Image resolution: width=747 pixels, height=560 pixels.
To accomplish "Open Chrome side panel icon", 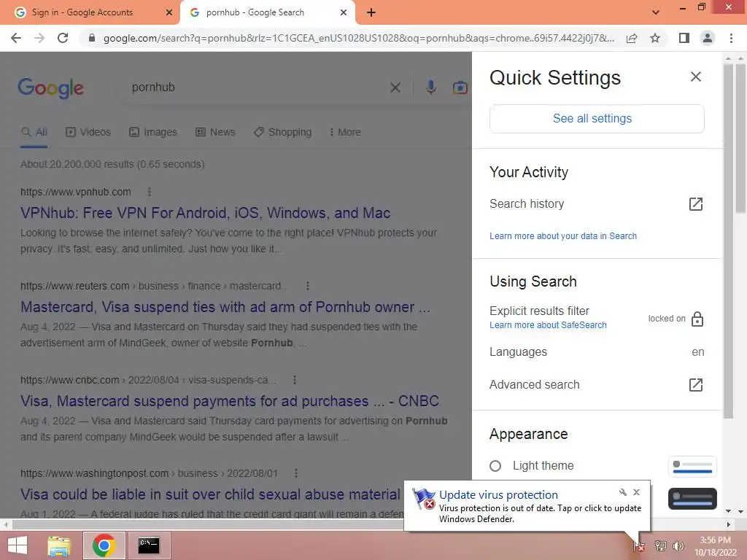I will click(x=684, y=38).
